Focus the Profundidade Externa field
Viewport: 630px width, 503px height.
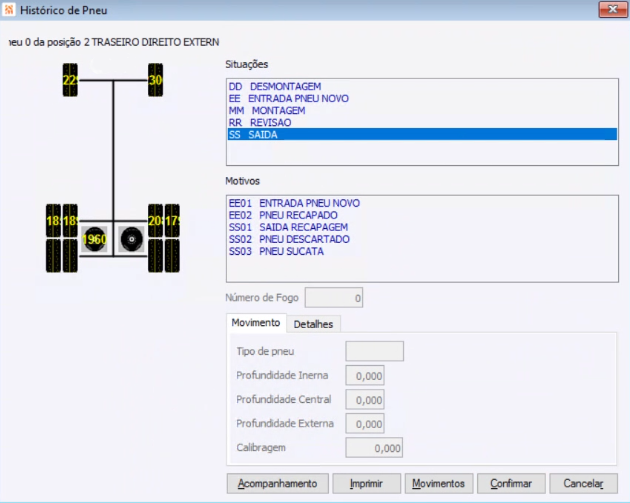pyautogui.click(x=365, y=424)
